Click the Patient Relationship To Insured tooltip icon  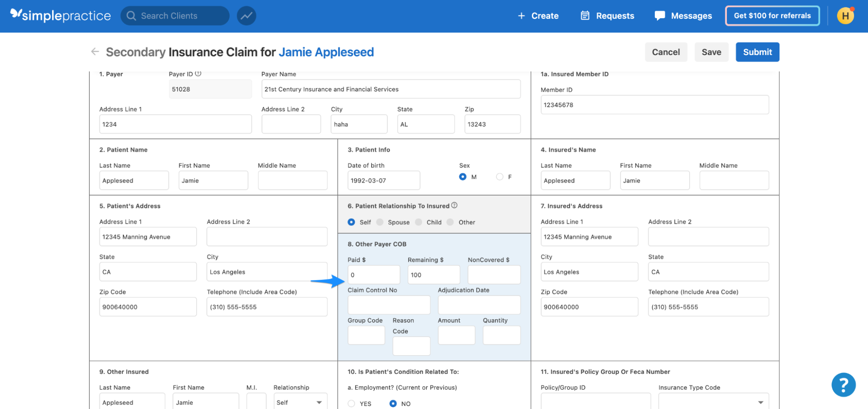point(454,205)
